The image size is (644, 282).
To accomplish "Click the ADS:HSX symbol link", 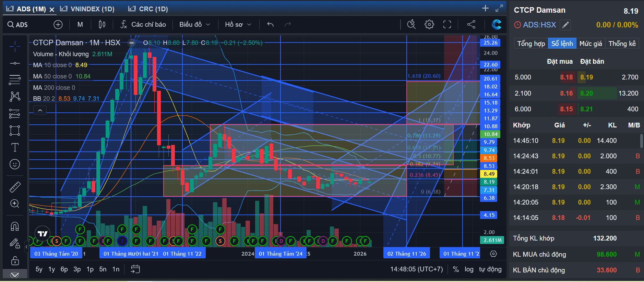I will click(539, 25).
